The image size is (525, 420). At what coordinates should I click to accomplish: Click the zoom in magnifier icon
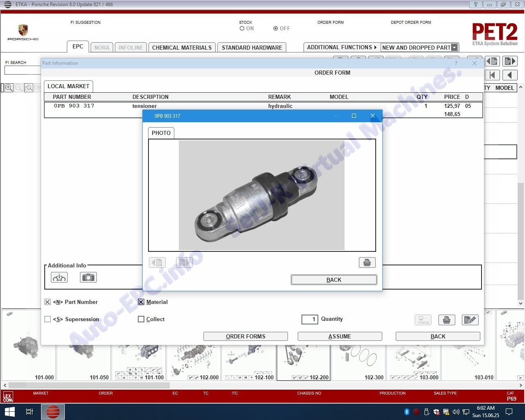click(x=9, y=88)
